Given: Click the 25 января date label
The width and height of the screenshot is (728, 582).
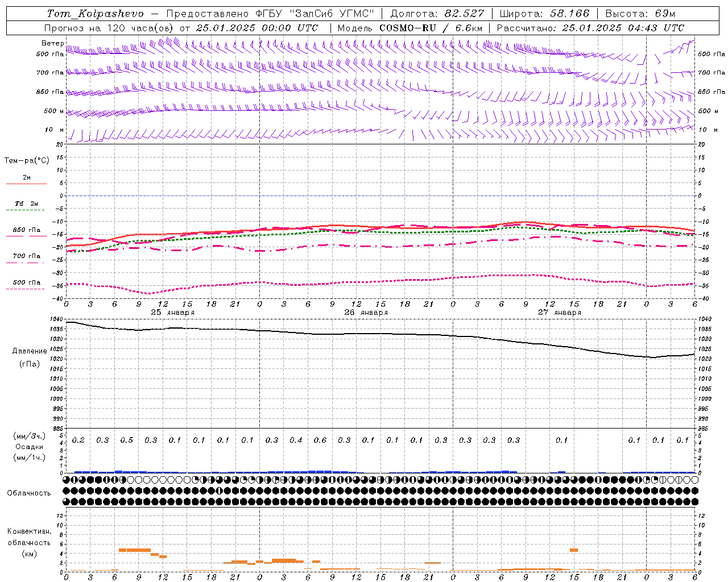Looking at the screenshot, I should [172, 313].
